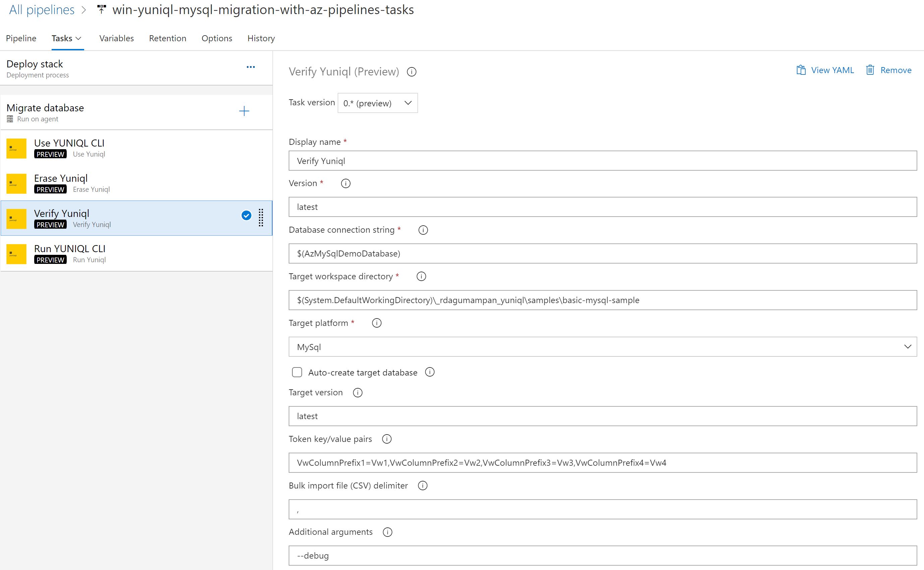Click the info icon for Token key/value pairs
The height and width of the screenshot is (570, 924).
coord(387,439)
